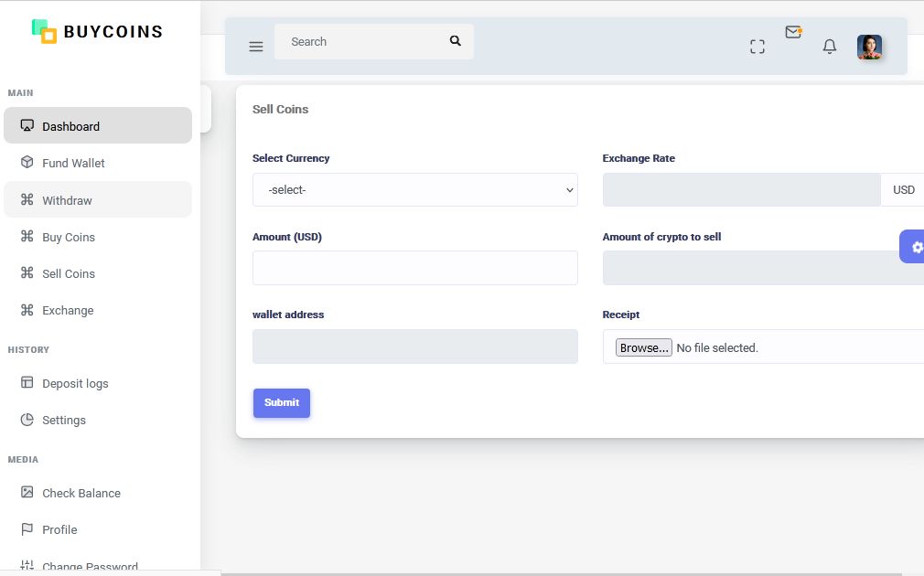Screen dimensions: 924x576
Task: Expand the Select Currency dropdown
Action: pyautogui.click(x=415, y=189)
